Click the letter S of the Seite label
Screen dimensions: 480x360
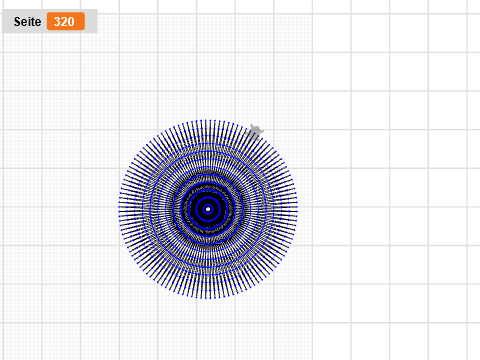pyautogui.click(x=17, y=22)
